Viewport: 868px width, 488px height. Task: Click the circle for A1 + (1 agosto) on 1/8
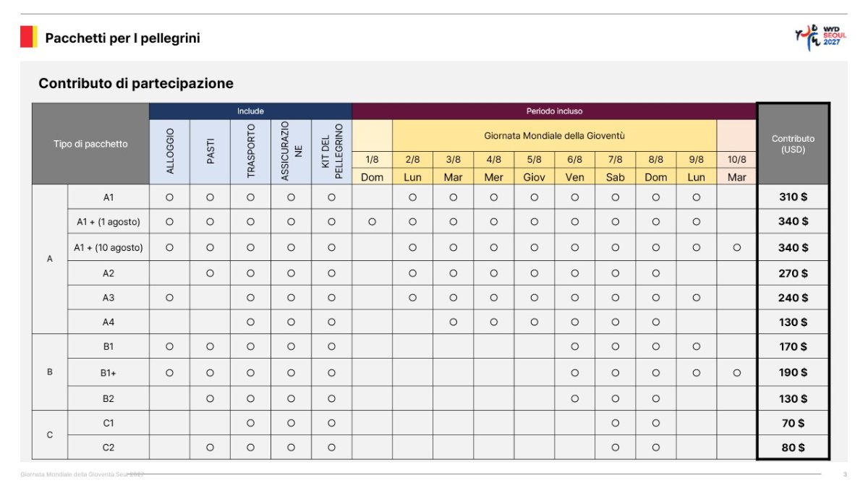click(x=372, y=222)
